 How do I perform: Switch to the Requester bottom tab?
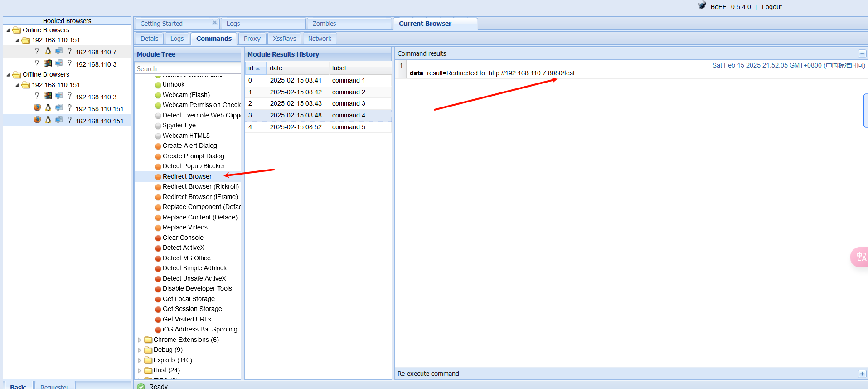(x=54, y=386)
